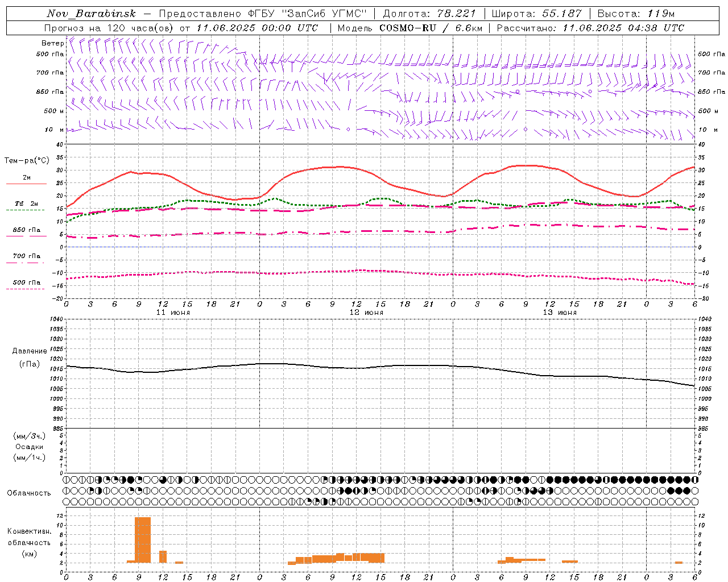Click the '11 июня' date label
728x582 pixels.
(173, 313)
